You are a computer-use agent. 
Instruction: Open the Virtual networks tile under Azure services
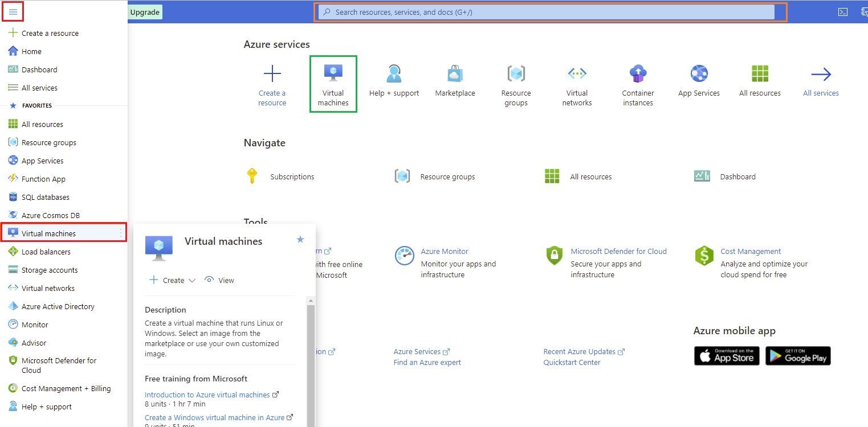(x=577, y=85)
